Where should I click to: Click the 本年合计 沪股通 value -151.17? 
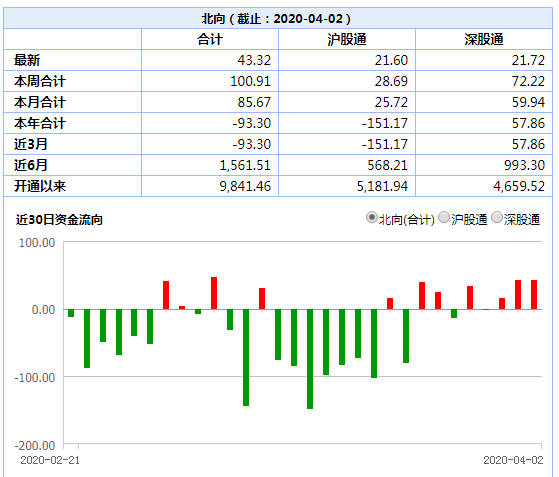(x=385, y=123)
